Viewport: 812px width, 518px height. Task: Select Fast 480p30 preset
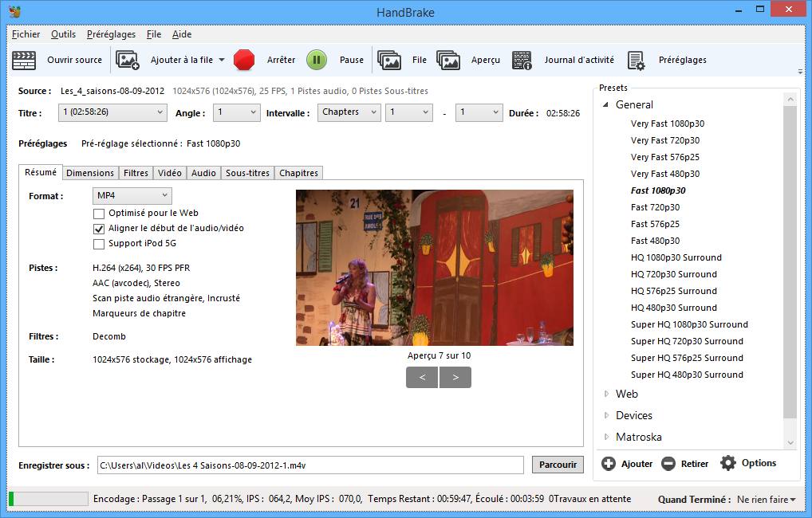tap(655, 241)
